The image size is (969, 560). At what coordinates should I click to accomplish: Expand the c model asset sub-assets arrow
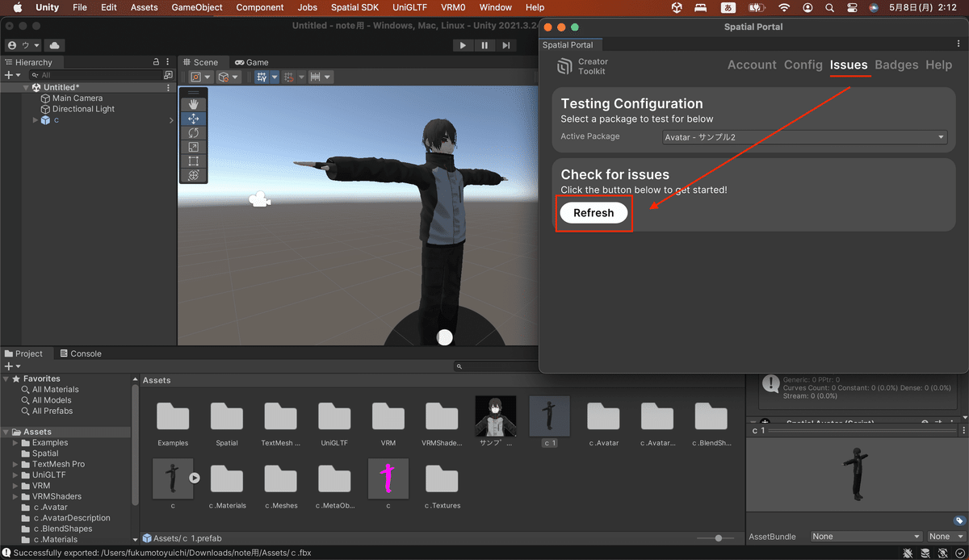click(195, 478)
